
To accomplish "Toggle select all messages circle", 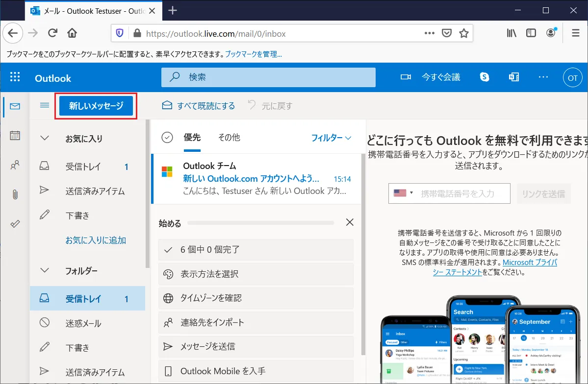I will (167, 138).
